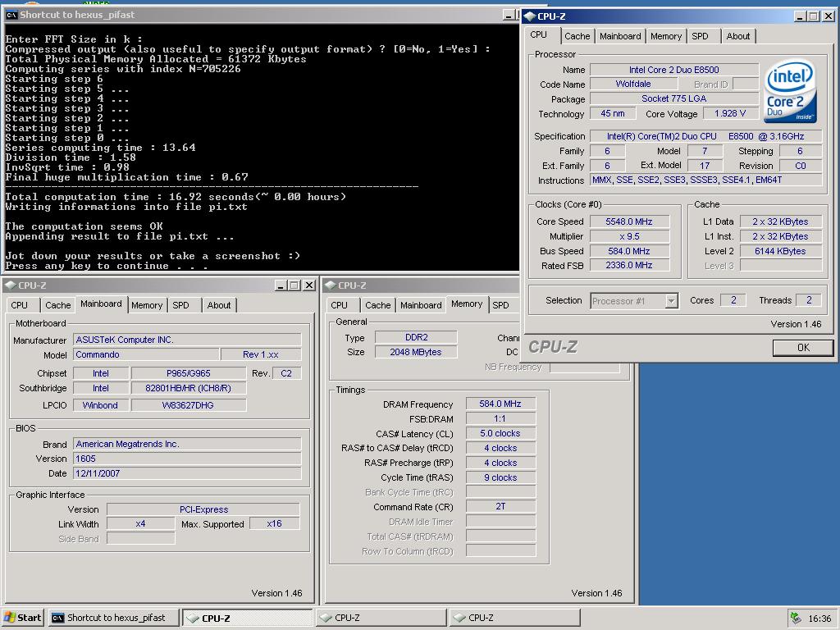Minimize the Mainboard CPU-Z window

pyautogui.click(x=281, y=285)
